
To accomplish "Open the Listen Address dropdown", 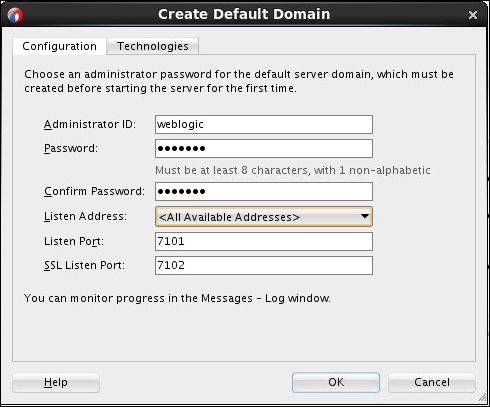I will [x=264, y=217].
